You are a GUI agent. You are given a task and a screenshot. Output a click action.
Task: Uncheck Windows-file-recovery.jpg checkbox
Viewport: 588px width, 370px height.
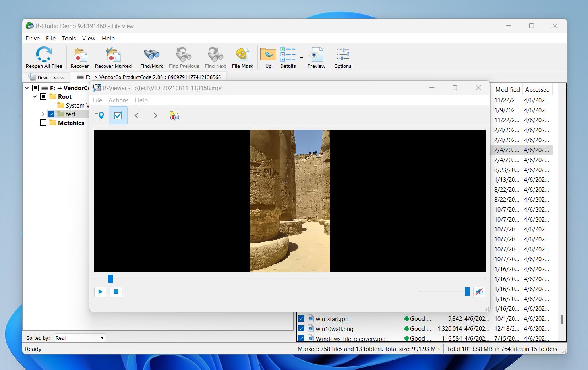(x=301, y=338)
